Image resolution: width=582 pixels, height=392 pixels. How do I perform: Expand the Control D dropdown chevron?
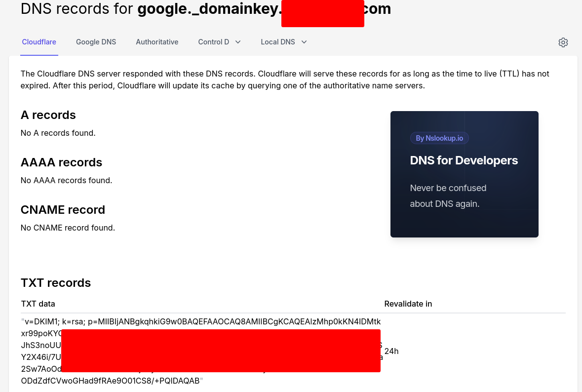238,42
